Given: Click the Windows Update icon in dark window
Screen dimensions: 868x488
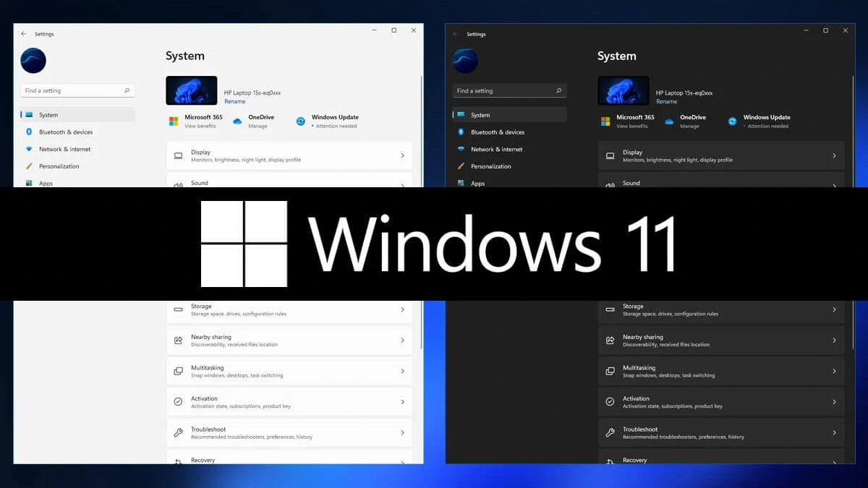Looking at the screenshot, I should click(732, 121).
